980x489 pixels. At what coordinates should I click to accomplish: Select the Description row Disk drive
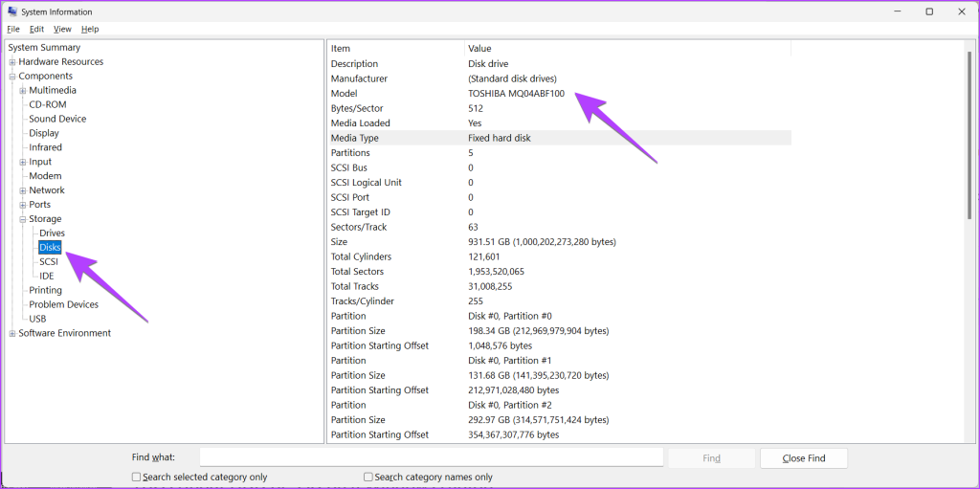tap(559, 64)
